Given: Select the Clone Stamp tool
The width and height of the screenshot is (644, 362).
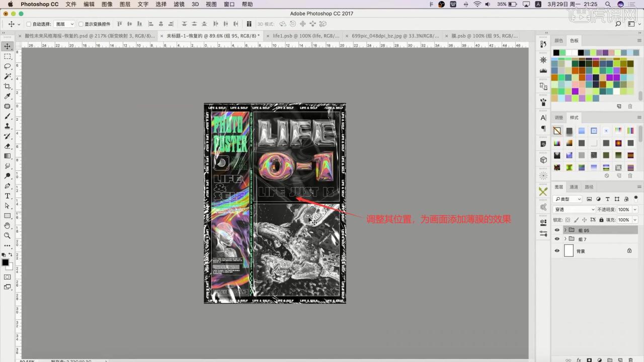Looking at the screenshot, I should (x=8, y=126).
